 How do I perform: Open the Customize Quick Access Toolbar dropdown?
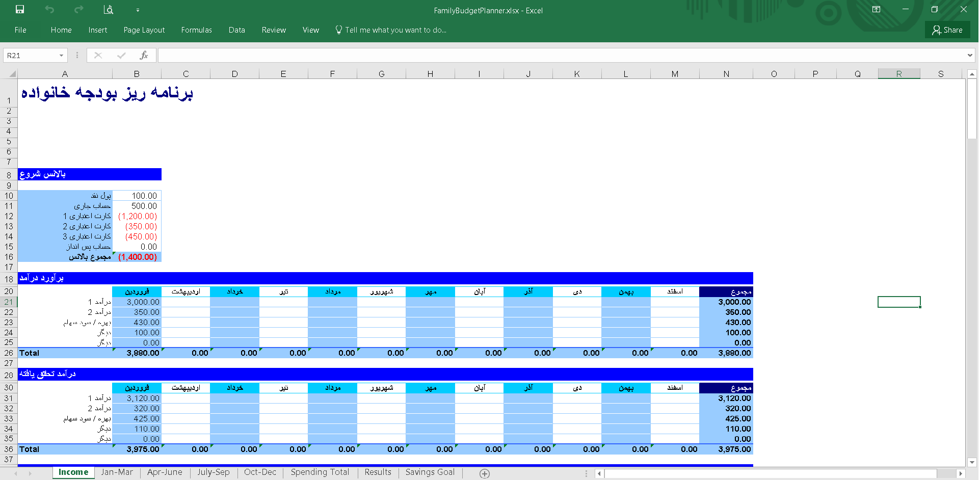(138, 10)
